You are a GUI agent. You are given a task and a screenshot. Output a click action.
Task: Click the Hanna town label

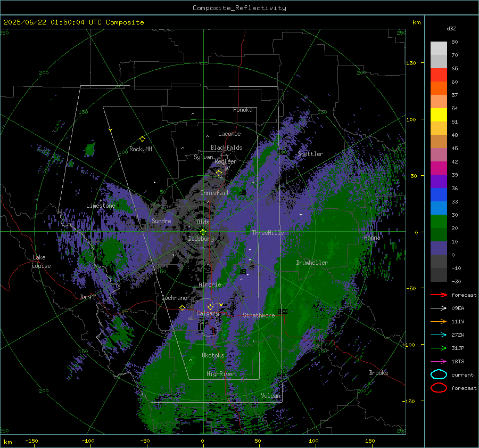pos(372,238)
